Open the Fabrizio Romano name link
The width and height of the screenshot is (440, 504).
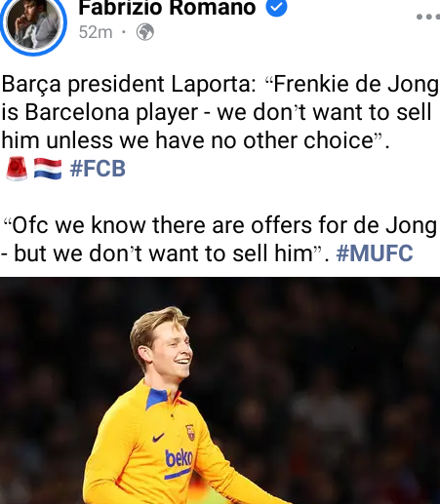(x=167, y=7)
